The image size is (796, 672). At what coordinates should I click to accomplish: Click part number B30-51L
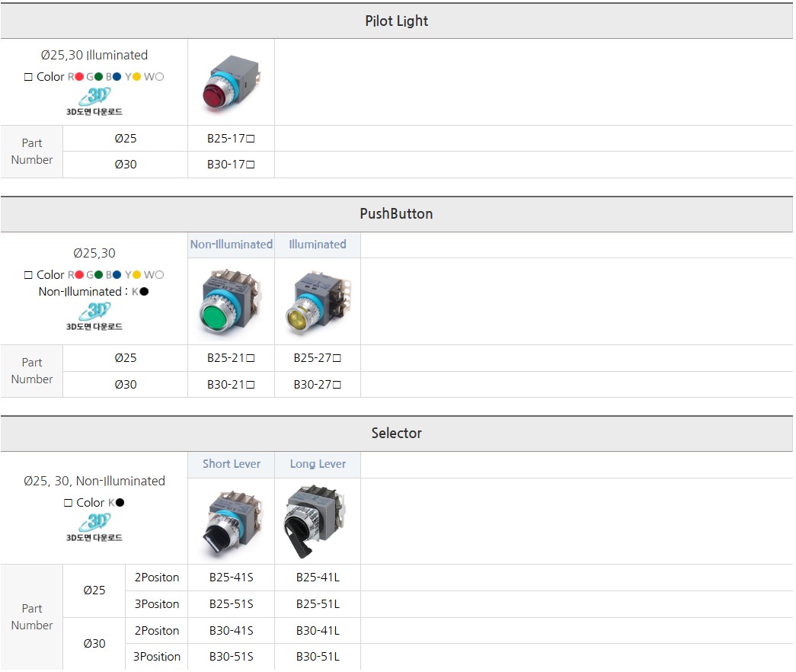pyautogui.click(x=318, y=657)
